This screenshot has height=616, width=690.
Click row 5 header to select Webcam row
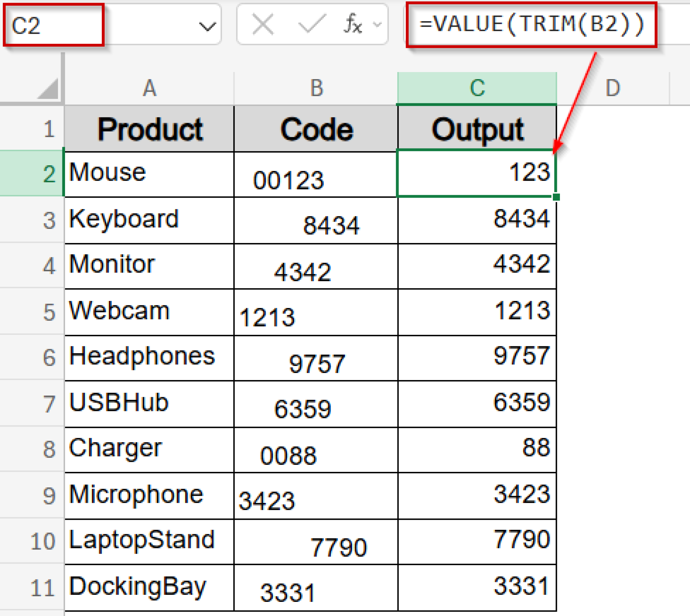click(x=49, y=311)
